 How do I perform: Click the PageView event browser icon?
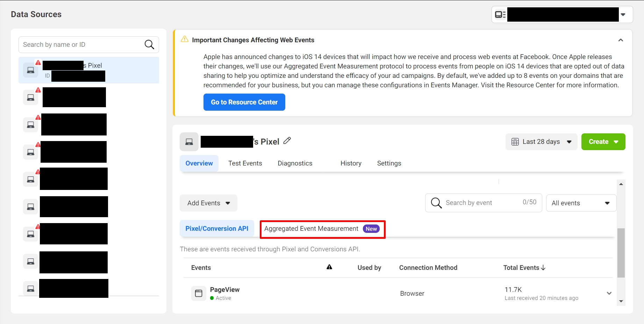tap(199, 293)
